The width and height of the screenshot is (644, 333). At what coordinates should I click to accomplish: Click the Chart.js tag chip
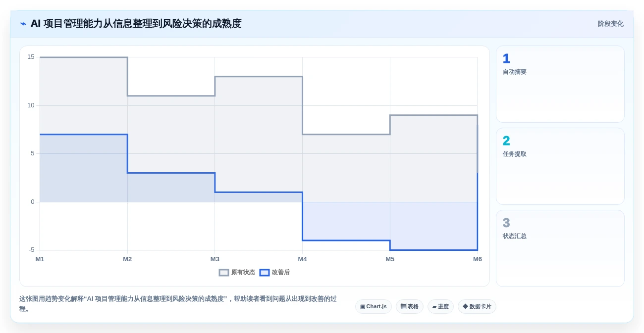click(374, 307)
